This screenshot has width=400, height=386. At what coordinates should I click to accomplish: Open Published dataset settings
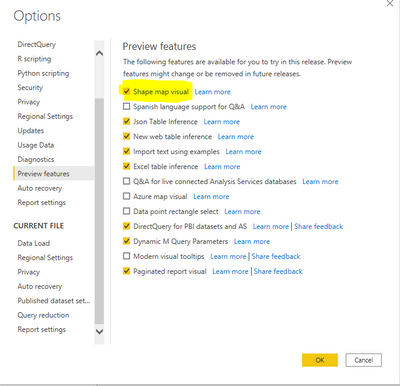tap(54, 300)
